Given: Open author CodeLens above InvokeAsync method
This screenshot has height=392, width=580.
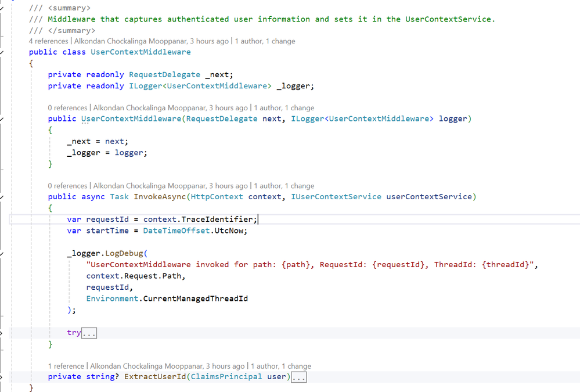Looking at the screenshot, I should click(x=170, y=186).
